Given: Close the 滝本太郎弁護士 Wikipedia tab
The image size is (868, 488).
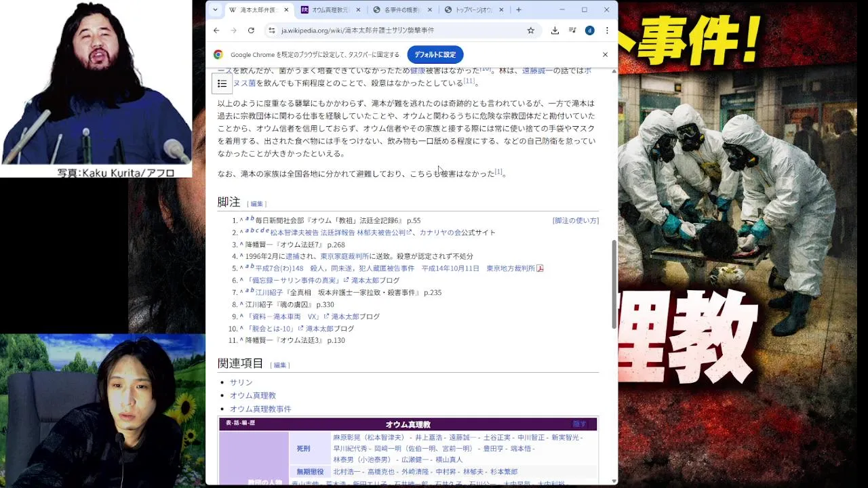Looking at the screenshot, I should 286,10.
